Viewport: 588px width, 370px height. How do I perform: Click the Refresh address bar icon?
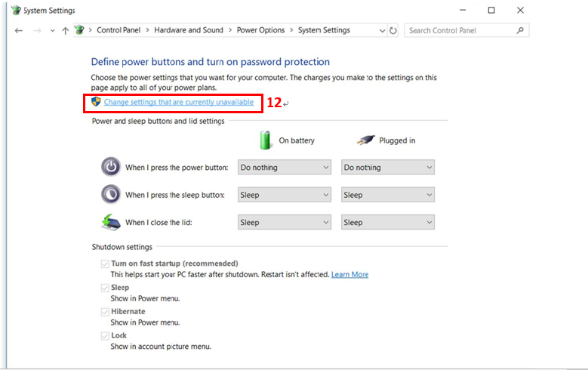tap(393, 31)
